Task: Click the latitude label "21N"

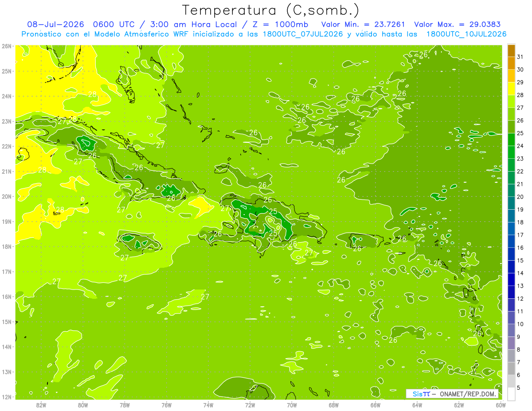Action: click(6, 171)
